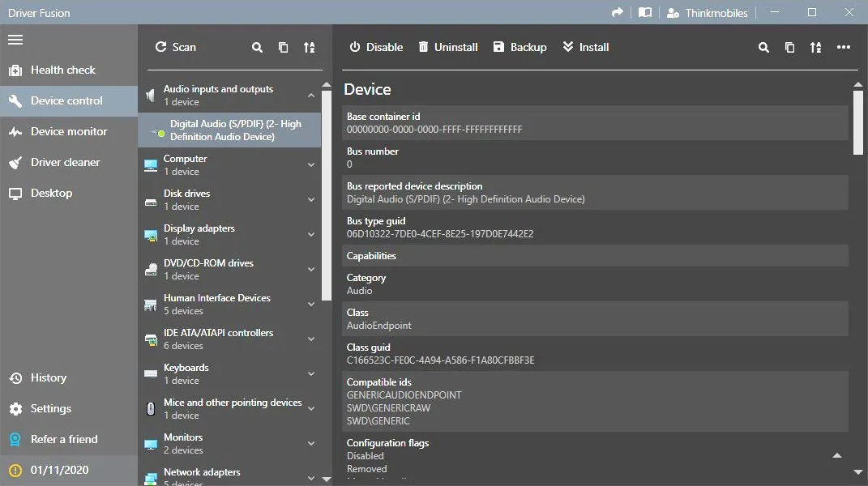868x486 pixels.
Task: Go to Health check
Action: pyautogui.click(x=69, y=70)
